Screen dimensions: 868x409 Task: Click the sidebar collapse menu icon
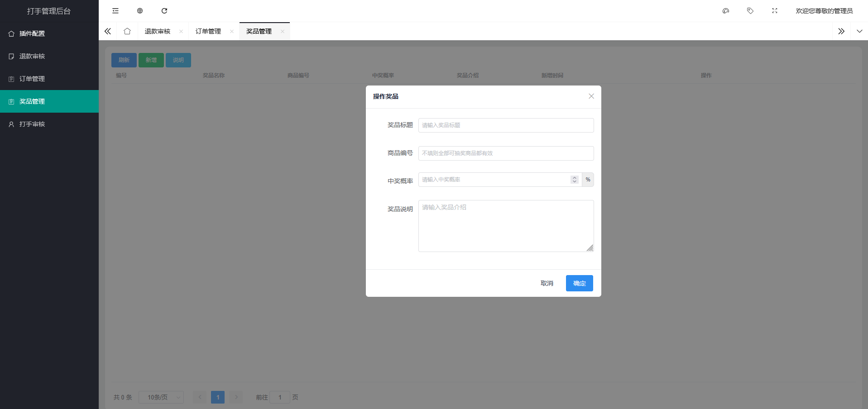click(115, 11)
